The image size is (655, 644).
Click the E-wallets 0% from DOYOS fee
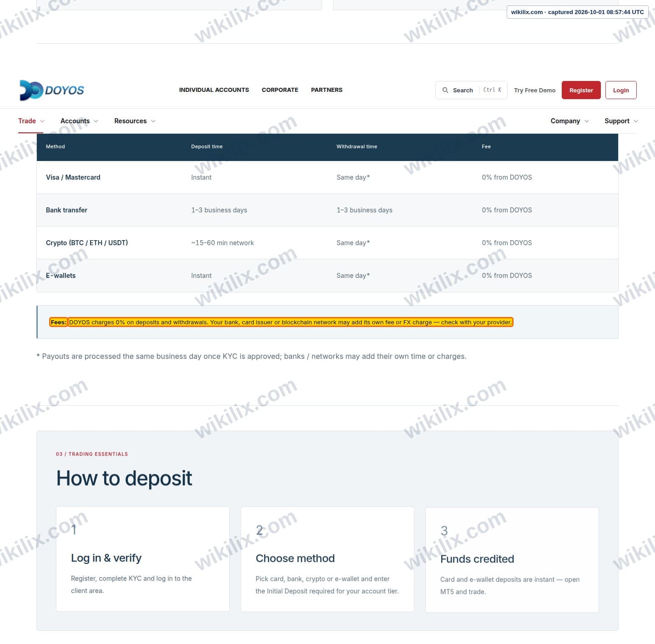pyautogui.click(x=507, y=276)
